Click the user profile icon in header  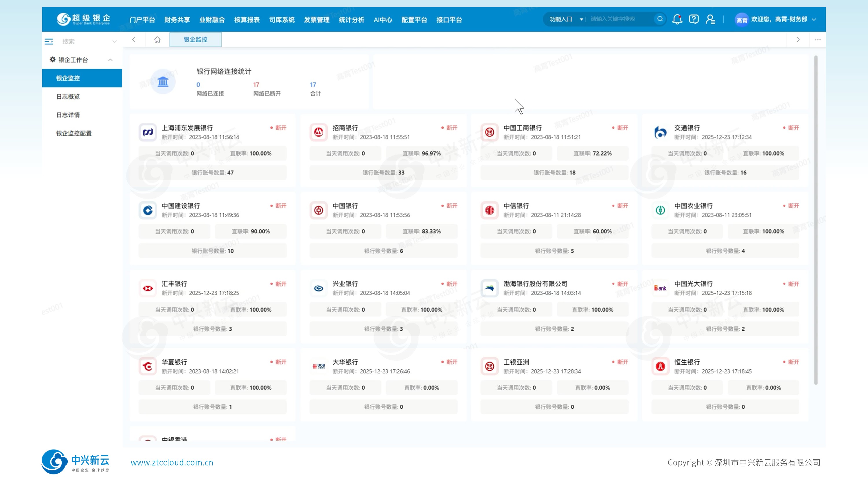[710, 19]
